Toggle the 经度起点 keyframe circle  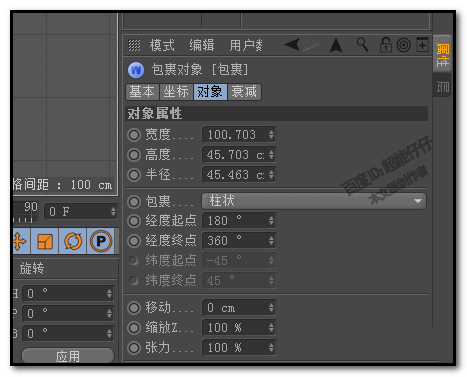(134, 221)
